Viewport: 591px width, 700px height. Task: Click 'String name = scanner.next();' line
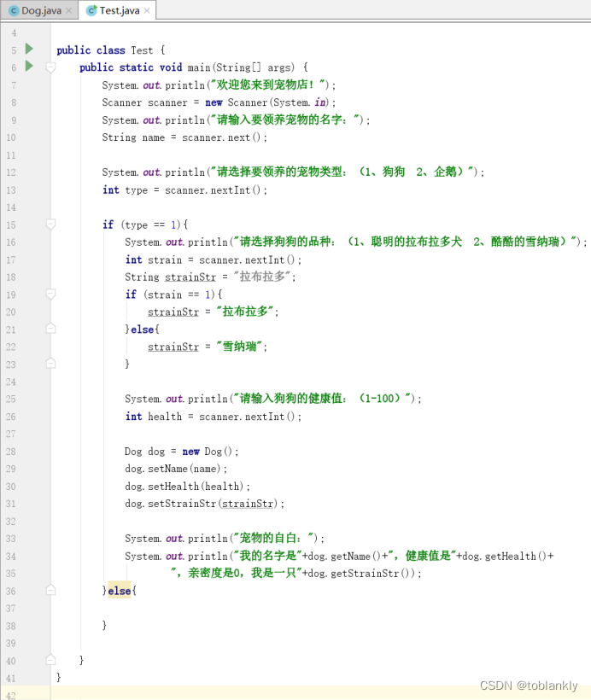(x=184, y=137)
